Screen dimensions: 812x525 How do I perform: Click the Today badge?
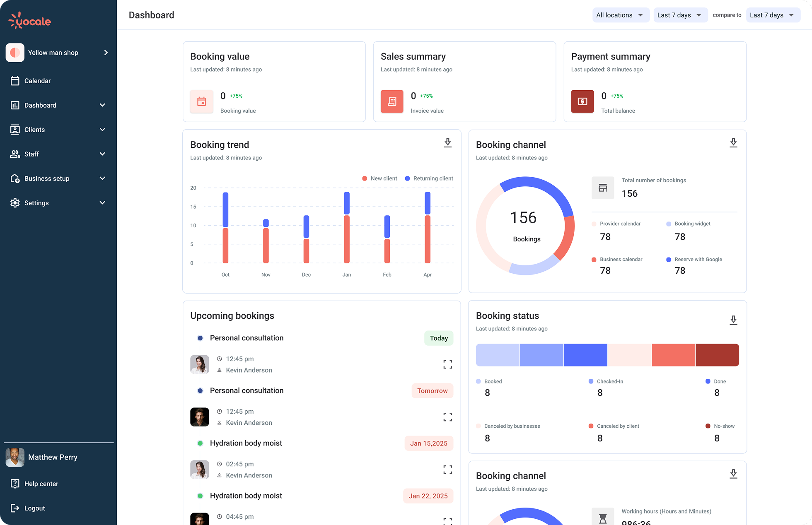(x=439, y=338)
